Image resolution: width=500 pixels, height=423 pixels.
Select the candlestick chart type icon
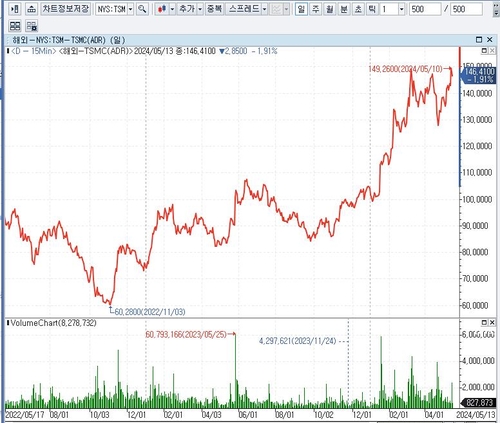(x=162, y=9)
